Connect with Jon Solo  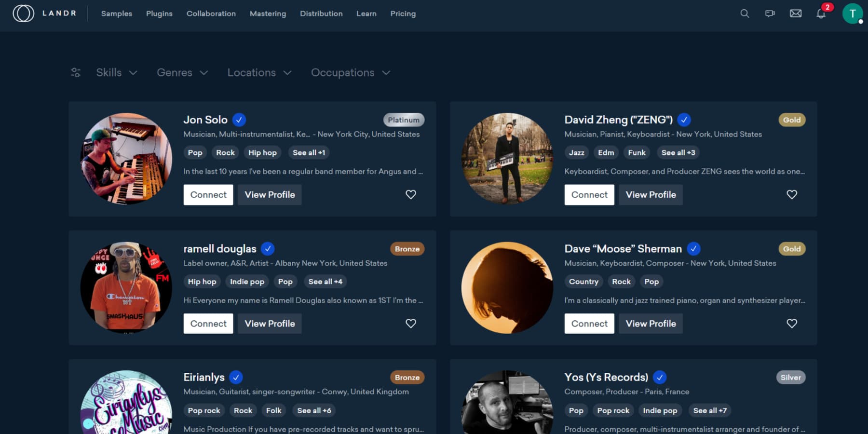pos(208,194)
